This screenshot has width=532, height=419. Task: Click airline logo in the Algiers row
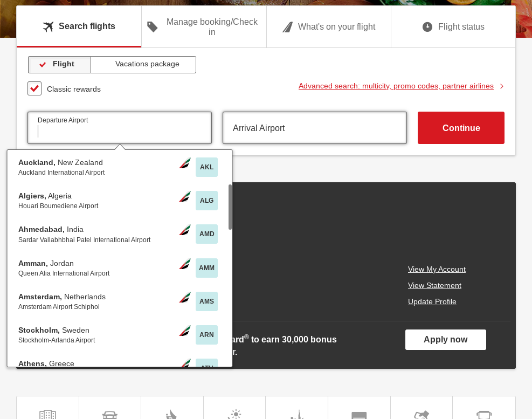(x=185, y=197)
